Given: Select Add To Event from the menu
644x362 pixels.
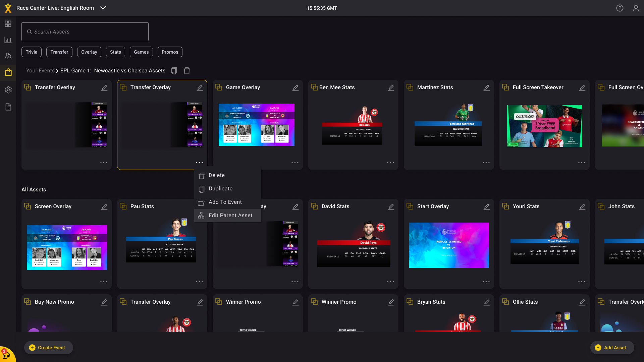Looking at the screenshot, I should (x=225, y=202).
